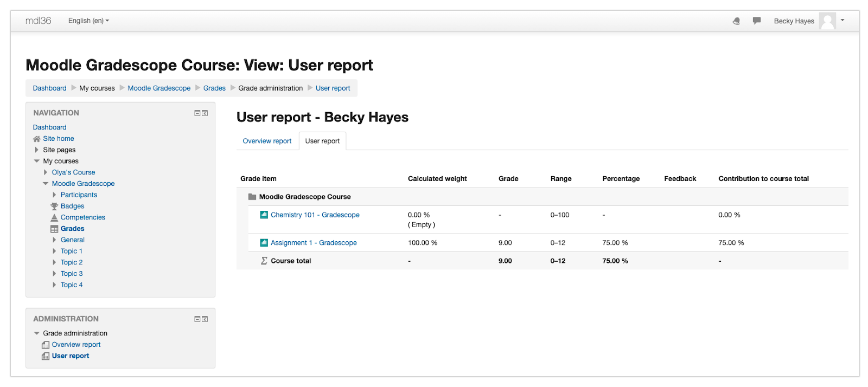This screenshot has width=868, height=387.
Task: Click the Badges trophy icon
Action: coord(54,206)
